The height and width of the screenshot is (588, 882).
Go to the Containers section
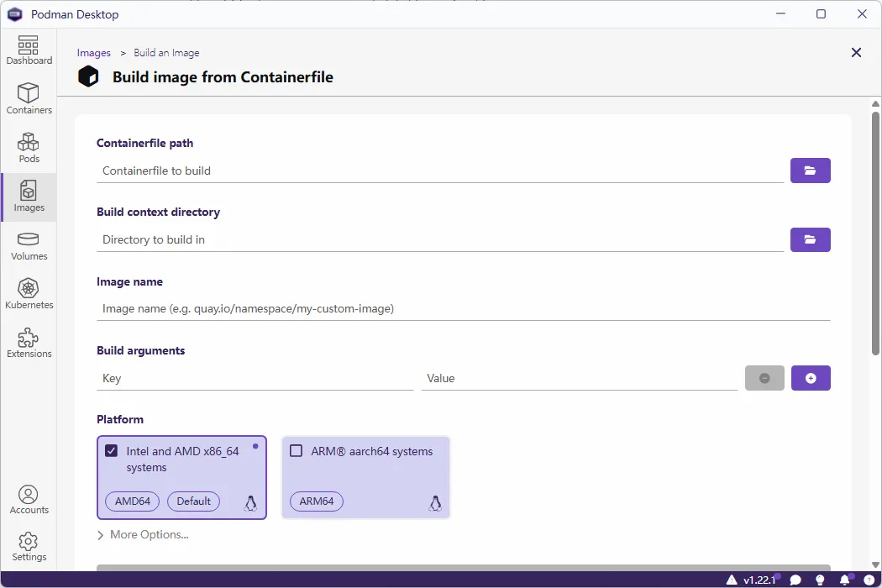pyautogui.click(x=29, y=99)
